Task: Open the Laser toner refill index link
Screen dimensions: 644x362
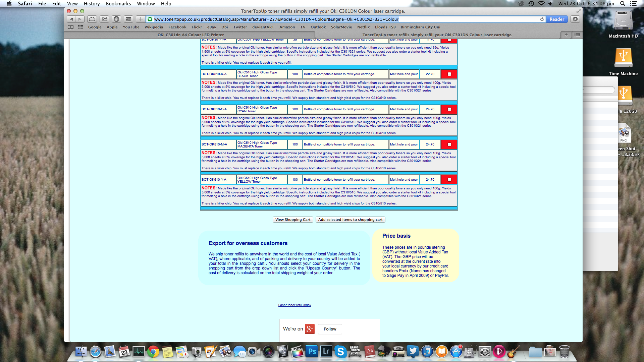Action: pyautogui.click(x=294, y=305)
